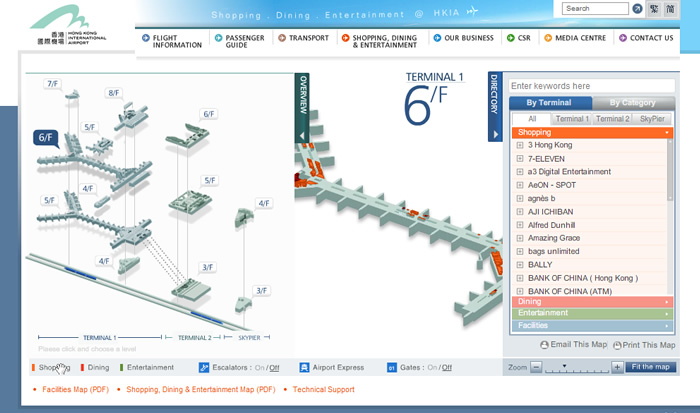700x413 pixels.
Task: Click the Fit the map button
Action: (650, 367)
